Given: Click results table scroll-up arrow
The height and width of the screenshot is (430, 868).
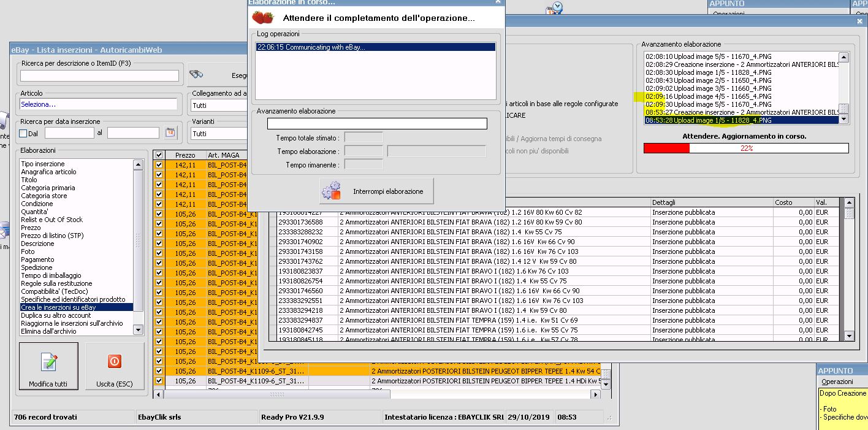Looking at the screenshot, I should pos(849,202).
